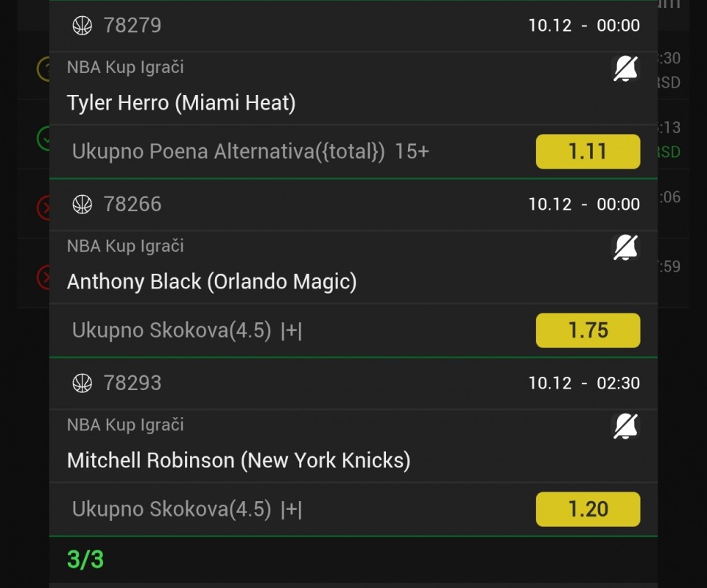This screenshot has width=707, height=588.
Task: Select the 1.11 odds button
Action: [x=588, y=152]
